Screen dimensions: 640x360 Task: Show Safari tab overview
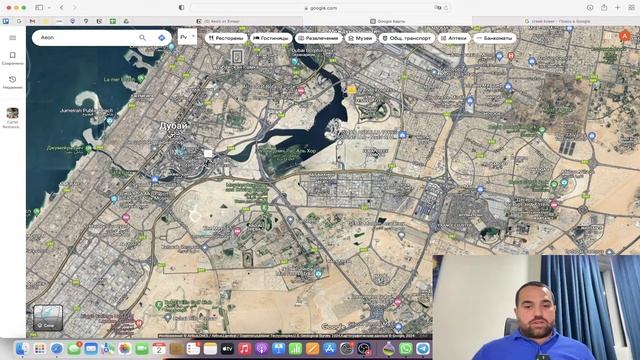tap(631, 7)
